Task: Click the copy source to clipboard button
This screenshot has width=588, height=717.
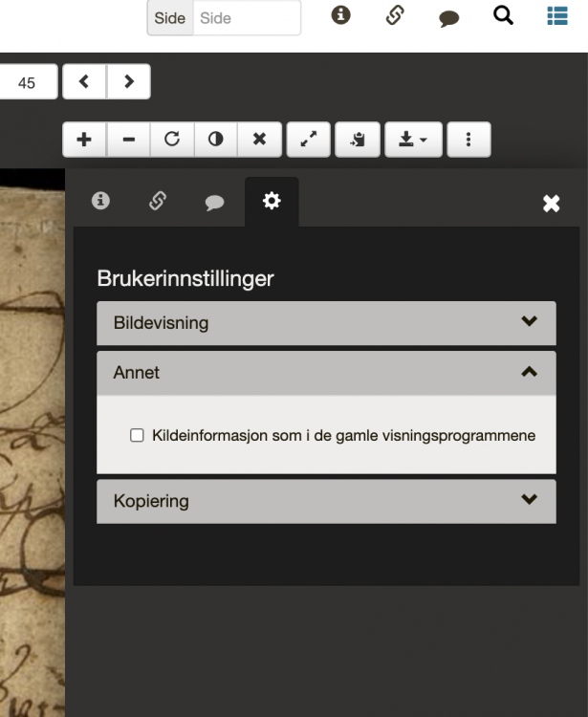Action: [358, 140]
